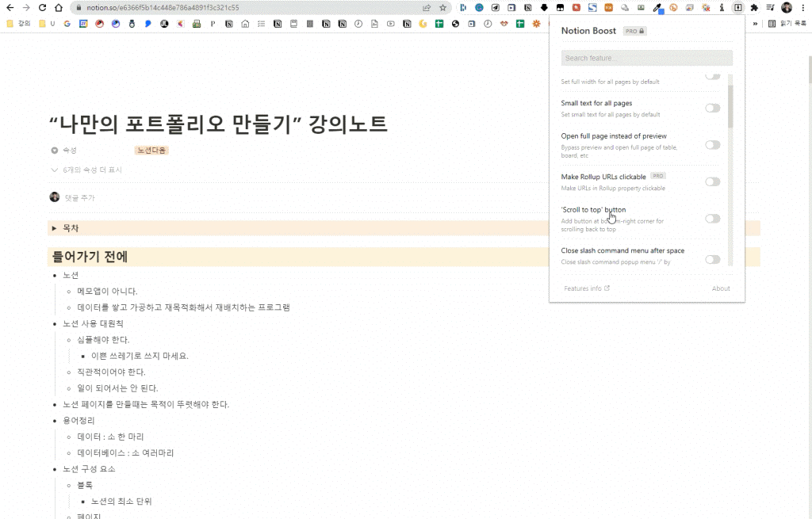This screenshot has height=519, width=812.
Task: Open the printer icon bookmark
Action: [197, 24]
